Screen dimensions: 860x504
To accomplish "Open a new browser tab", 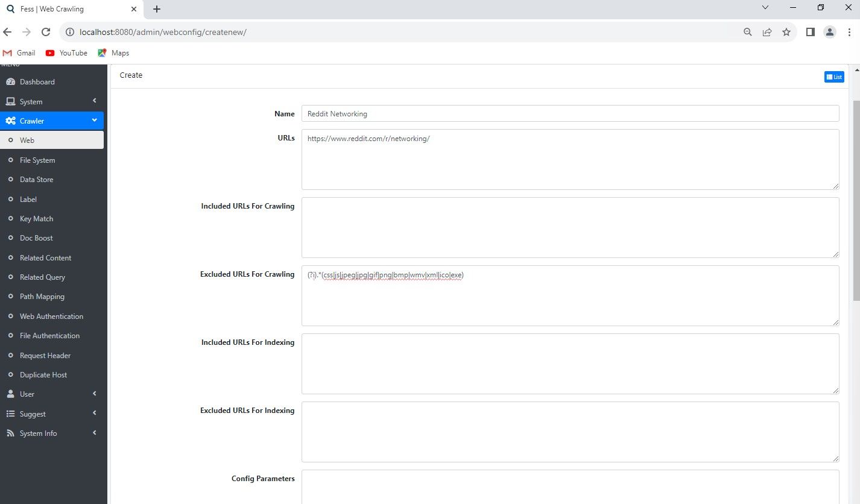I will pos(157,9).
